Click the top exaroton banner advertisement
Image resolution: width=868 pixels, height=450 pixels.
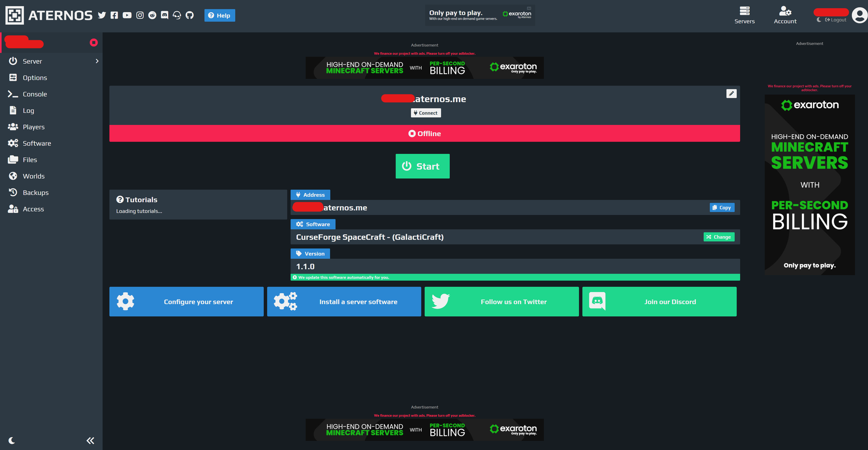tap(425, 68)
